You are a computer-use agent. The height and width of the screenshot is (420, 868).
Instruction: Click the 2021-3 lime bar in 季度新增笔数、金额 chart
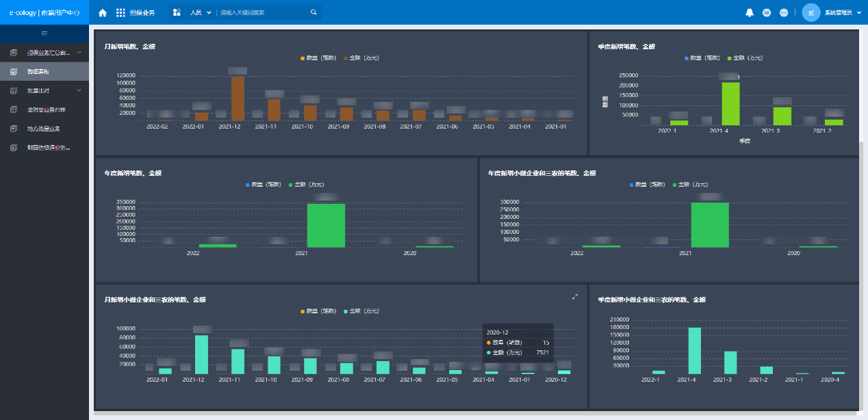tap(782, 116)
